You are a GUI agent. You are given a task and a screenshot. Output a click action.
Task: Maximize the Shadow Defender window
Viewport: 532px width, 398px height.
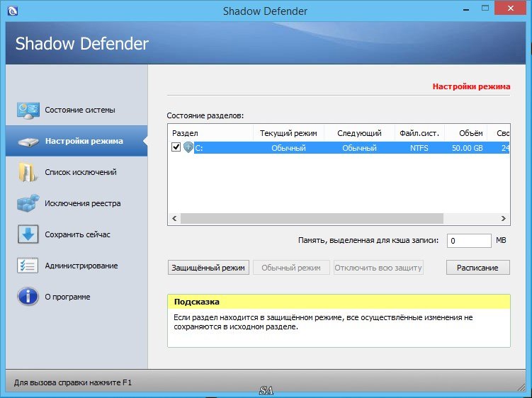click(x=485, y=8)
